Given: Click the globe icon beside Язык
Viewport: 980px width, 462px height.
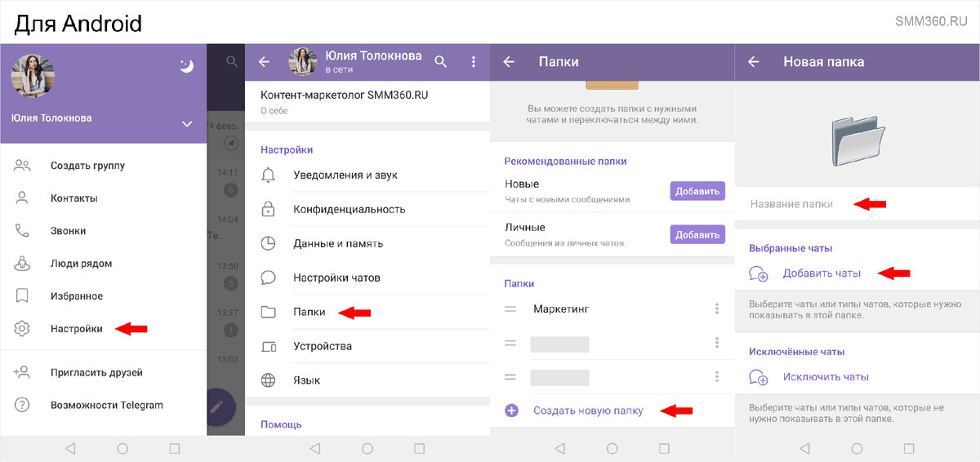Looking at the screenshot, I should point(268,380).
